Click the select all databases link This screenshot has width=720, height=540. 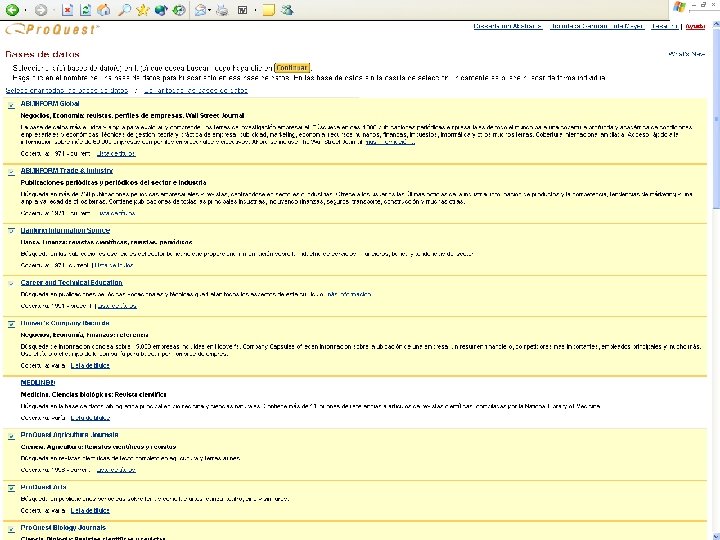tap(67, 90)
